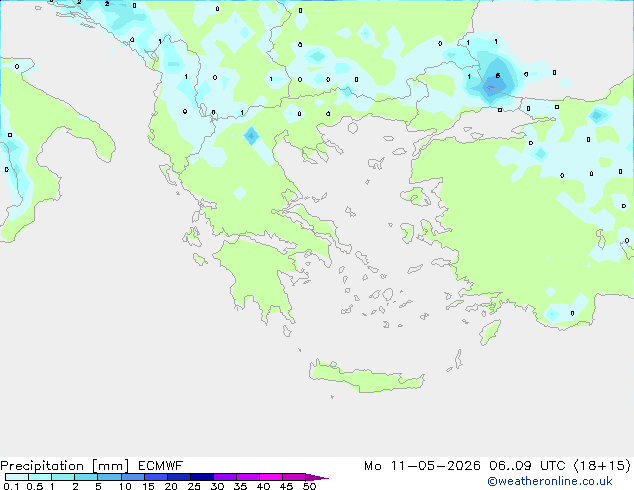Image resolution: width=634 pixels, height=490 pixels.
Task: Click the 1–2 mm legend color swatch
Action: (63, 477)
